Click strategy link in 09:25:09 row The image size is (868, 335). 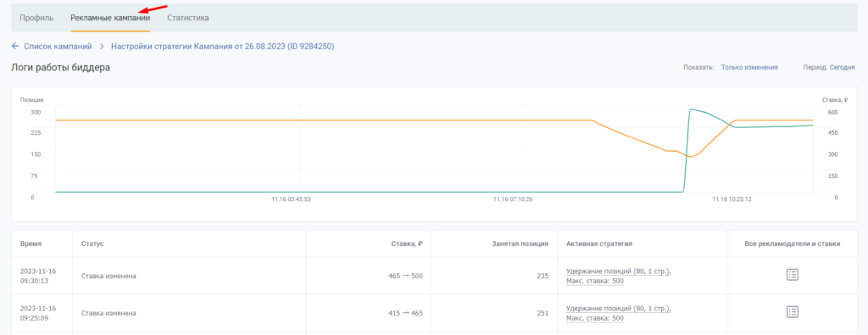[618, 313]
